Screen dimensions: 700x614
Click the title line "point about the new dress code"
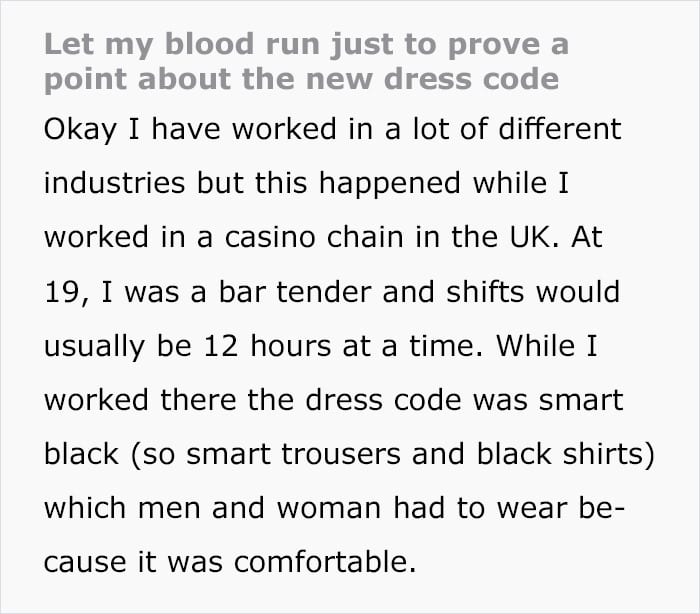(x=302, y=79)
